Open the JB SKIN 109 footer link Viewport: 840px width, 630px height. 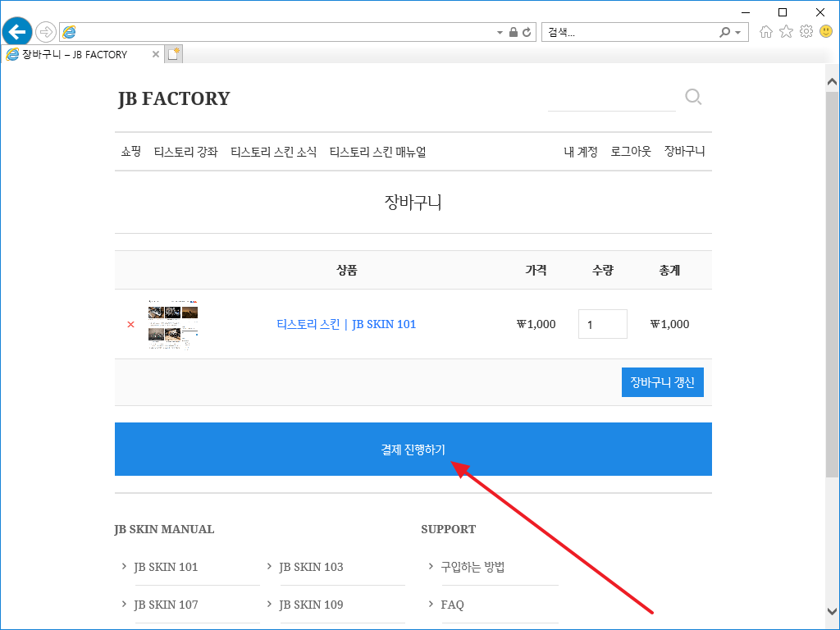click(311, 605)
